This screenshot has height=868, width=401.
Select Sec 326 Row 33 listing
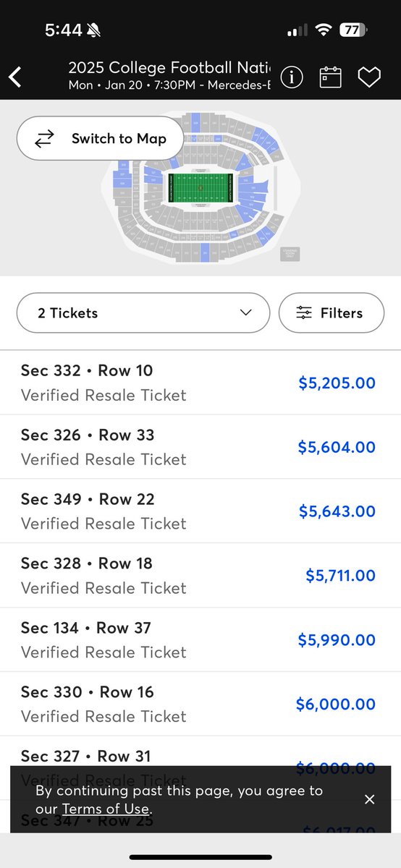200,447
